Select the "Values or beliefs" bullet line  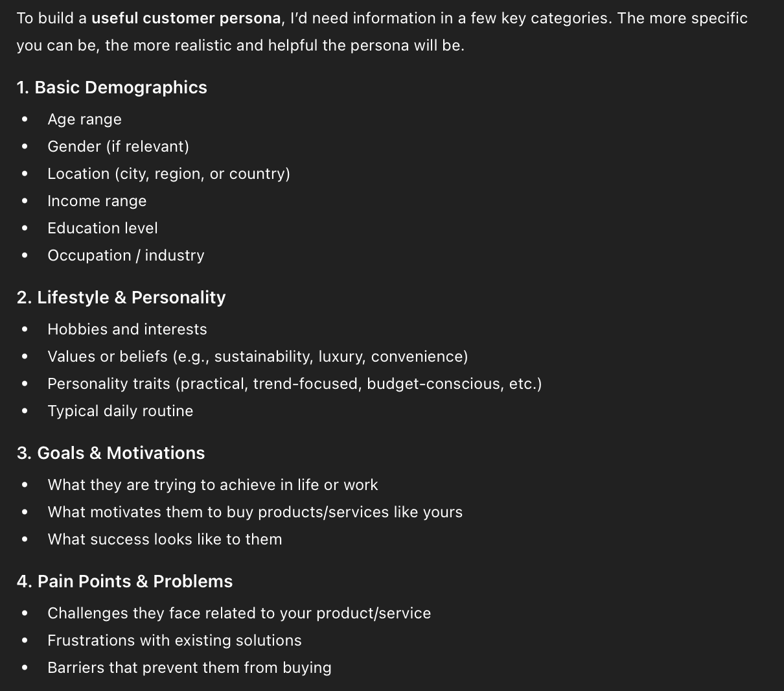pos(257,357)
